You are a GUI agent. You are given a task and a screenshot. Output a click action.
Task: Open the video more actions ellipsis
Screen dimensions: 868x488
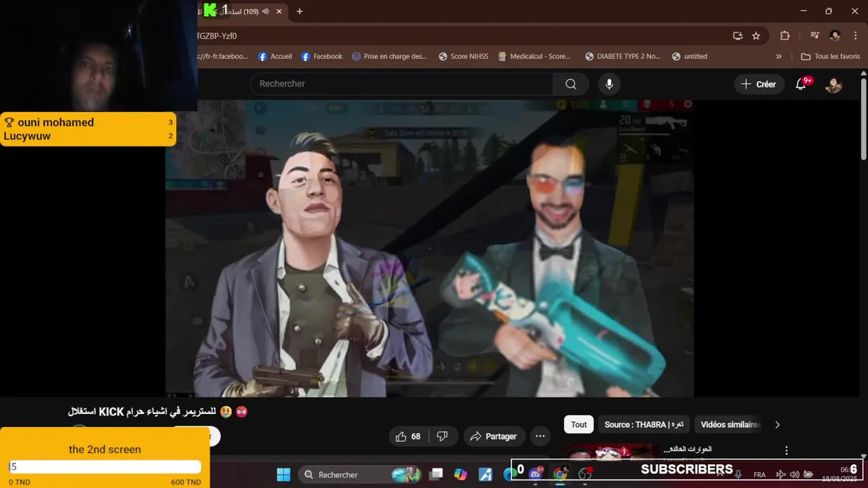(540, 436)
